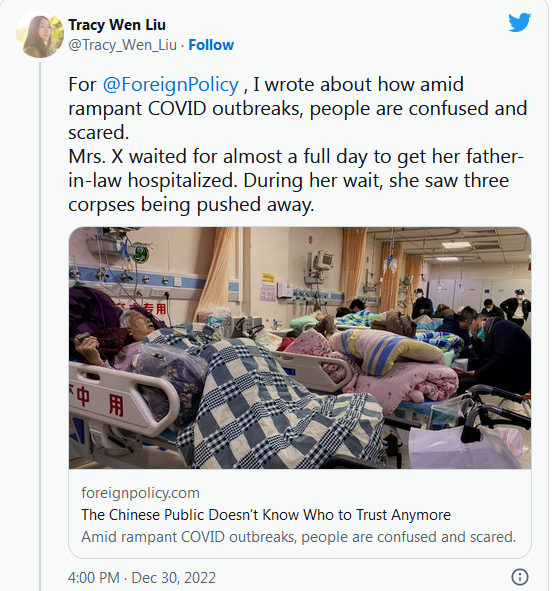Click the foreignpolicy.com domain text
Screen dimensions: 558x591
[x=140, y=493]
